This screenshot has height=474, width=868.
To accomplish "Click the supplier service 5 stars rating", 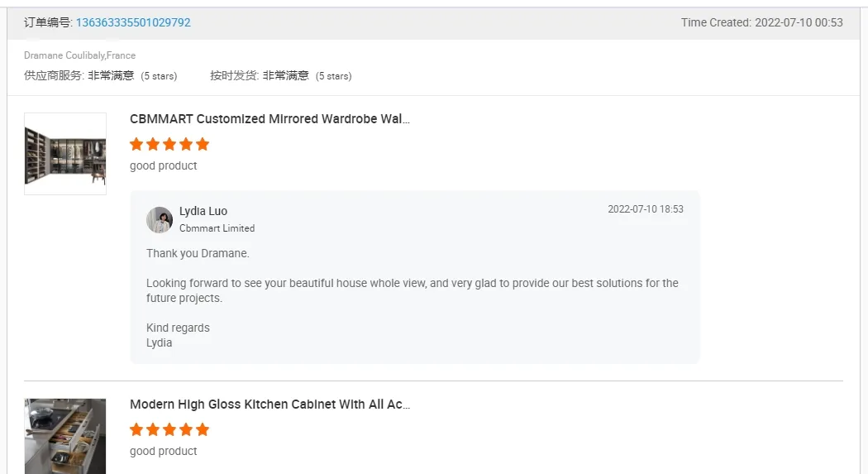I will (159, 76).
